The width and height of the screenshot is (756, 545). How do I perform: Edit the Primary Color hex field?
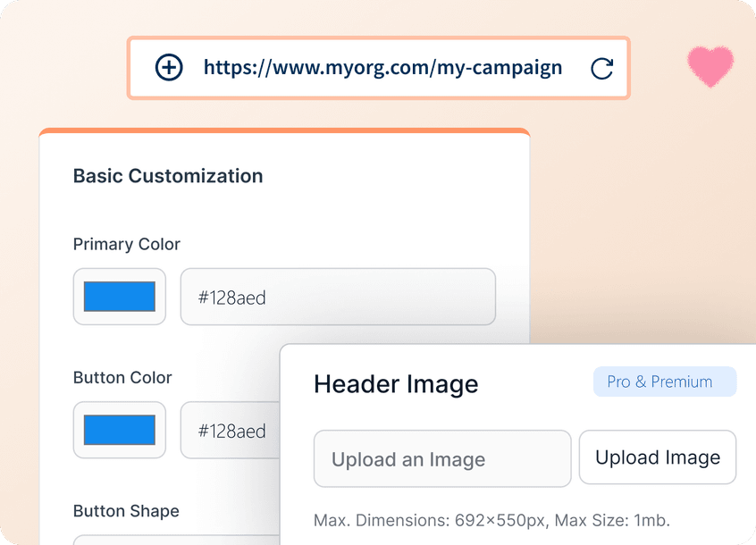click(338, 297)
